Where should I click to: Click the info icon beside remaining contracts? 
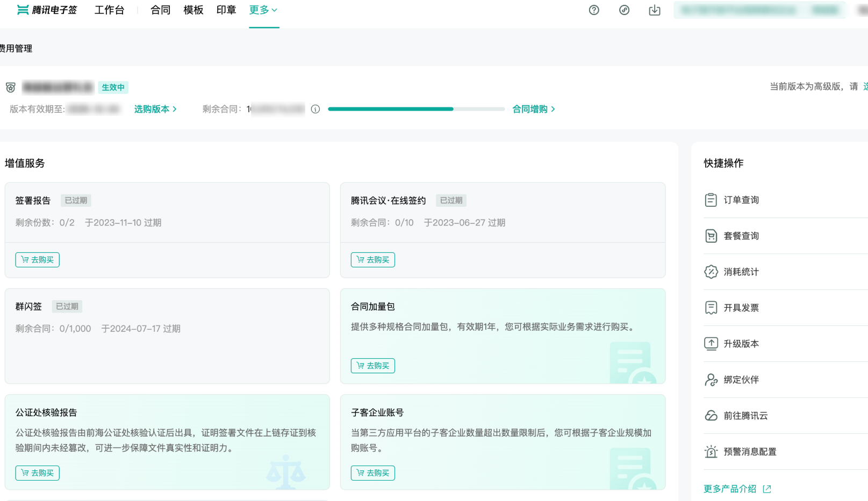(x=315, y=109)
